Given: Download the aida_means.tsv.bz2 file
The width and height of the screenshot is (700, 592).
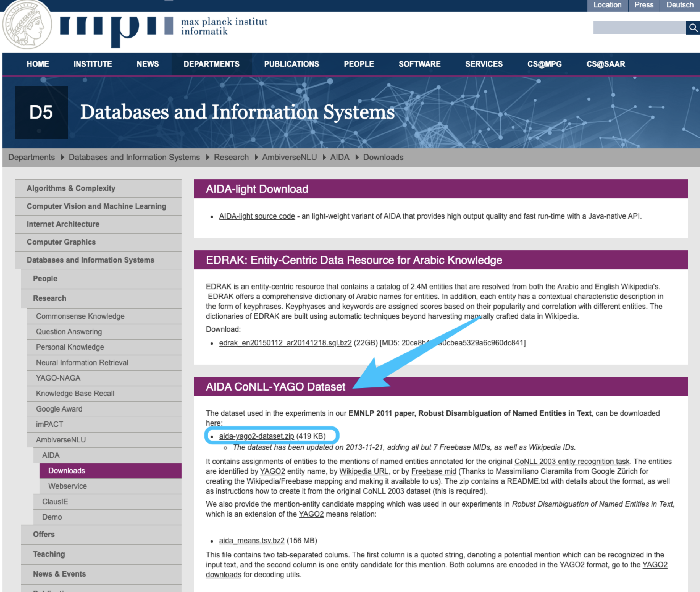Looking at the screenshot, I should 252,541.
